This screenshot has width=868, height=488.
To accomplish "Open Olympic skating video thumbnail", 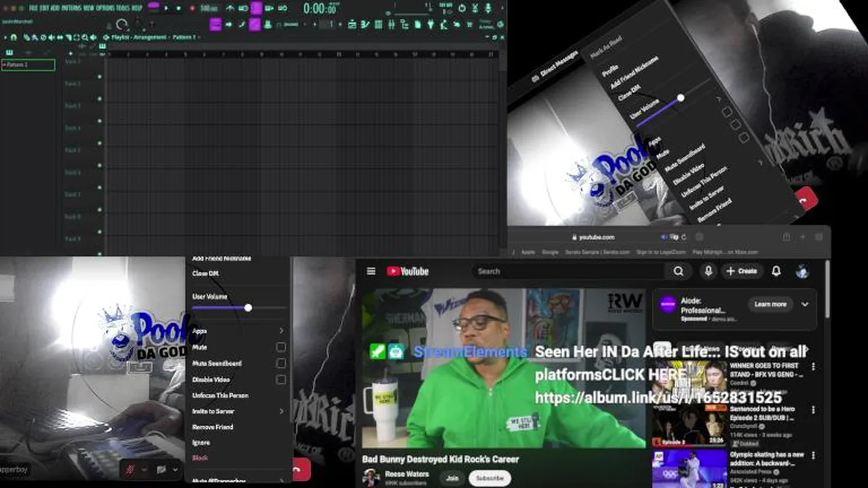I will click(690, 468).
